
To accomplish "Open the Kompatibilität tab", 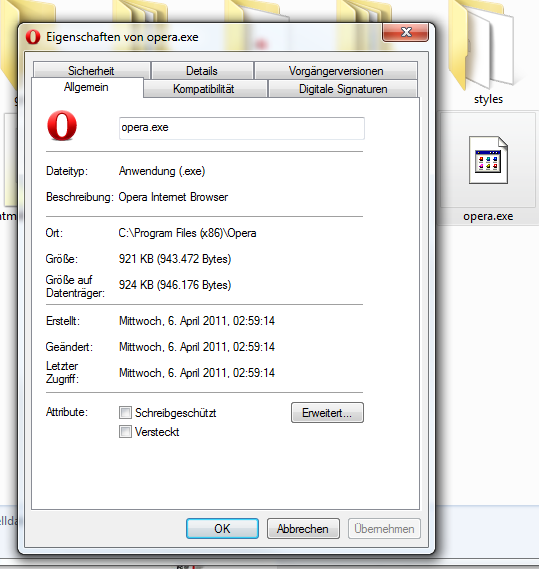I will [x=204, y=89].
